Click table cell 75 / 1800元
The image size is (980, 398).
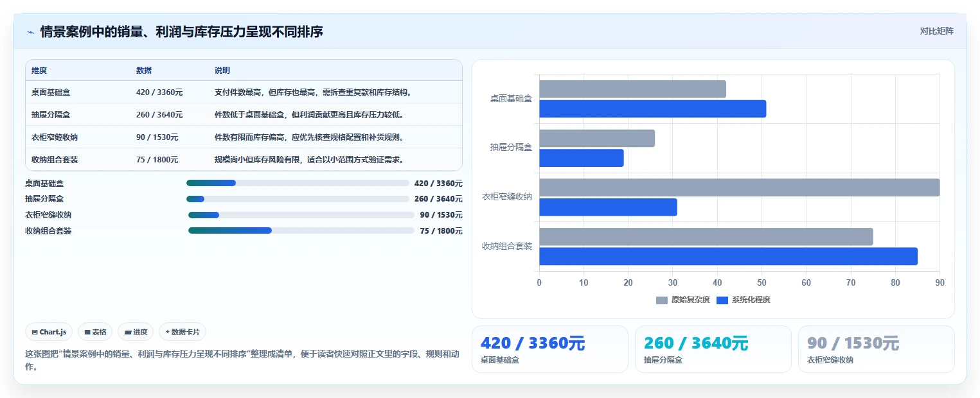click(x=157, y=160)
